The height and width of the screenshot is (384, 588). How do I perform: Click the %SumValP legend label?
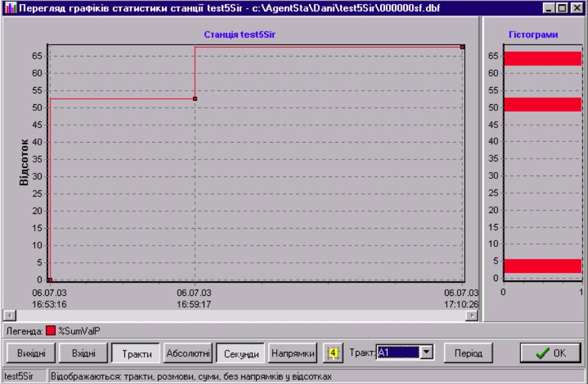pos(79,331)
